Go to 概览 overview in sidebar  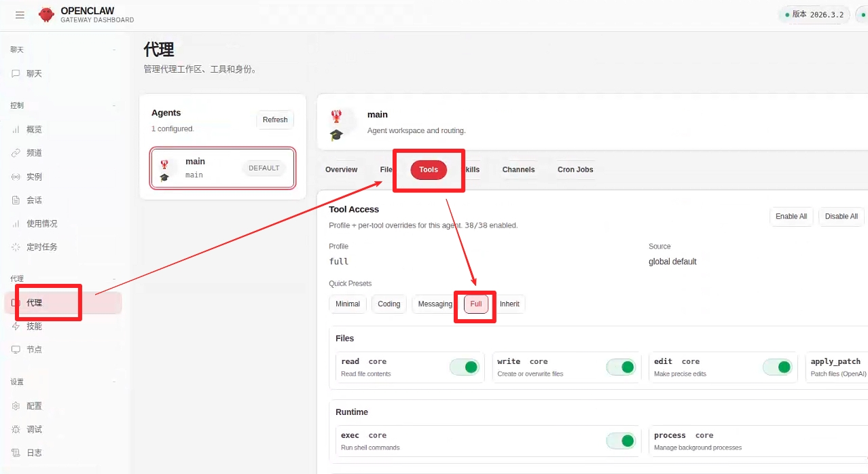pos(62,129)
